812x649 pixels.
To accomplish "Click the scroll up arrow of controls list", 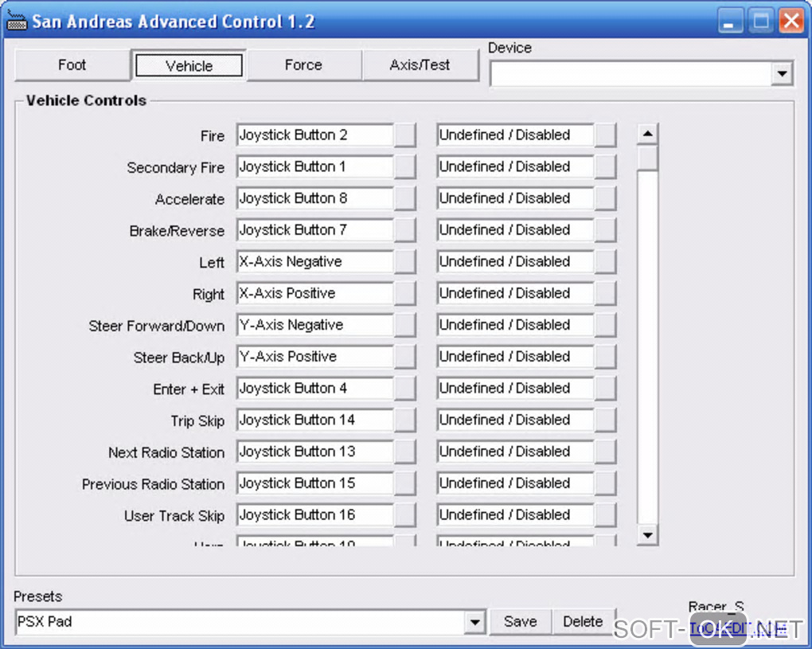I will point(647,134).
